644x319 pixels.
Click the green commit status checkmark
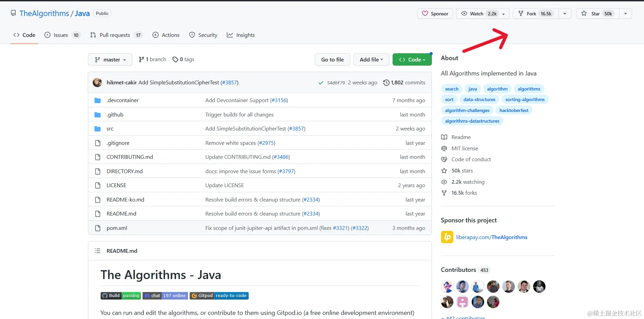click(x=321, y=83)
